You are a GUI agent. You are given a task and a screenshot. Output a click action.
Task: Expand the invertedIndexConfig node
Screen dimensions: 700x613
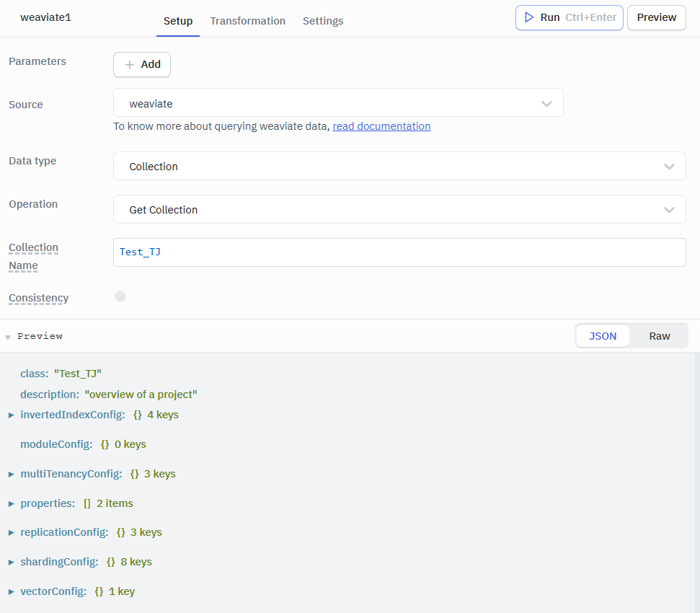[x=11, y=415]
